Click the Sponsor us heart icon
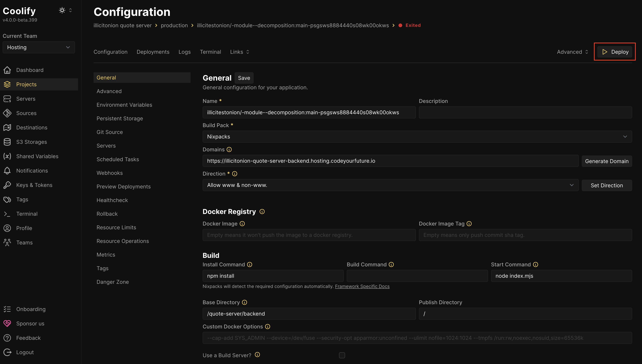This screenshot has height=364, width=642. [7, 323]
